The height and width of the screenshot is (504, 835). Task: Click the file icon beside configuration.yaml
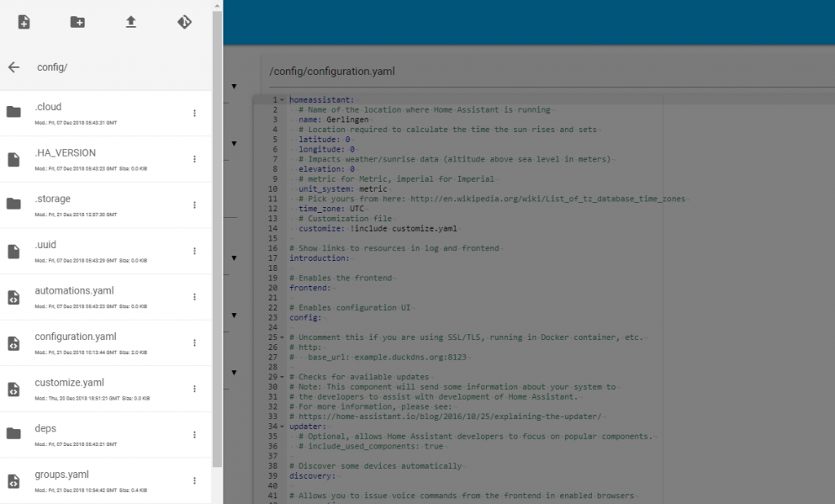[x=13, y=342]
